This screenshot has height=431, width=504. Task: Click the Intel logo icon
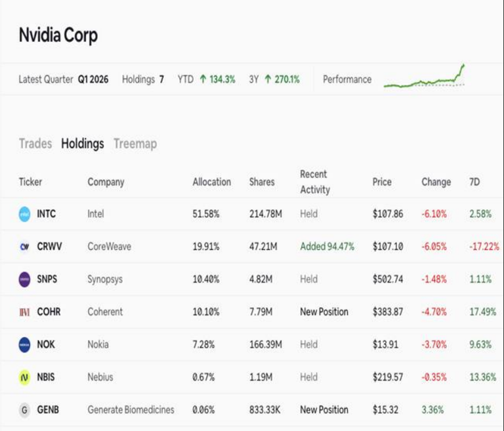(24, 214)
